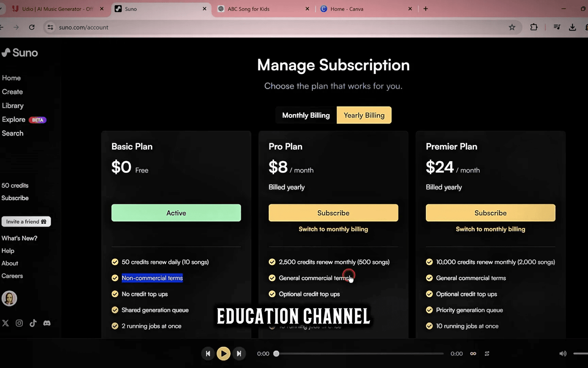This screenshot has width=588, height=368.
Task: Go forward in browser history
Action: 16,27
